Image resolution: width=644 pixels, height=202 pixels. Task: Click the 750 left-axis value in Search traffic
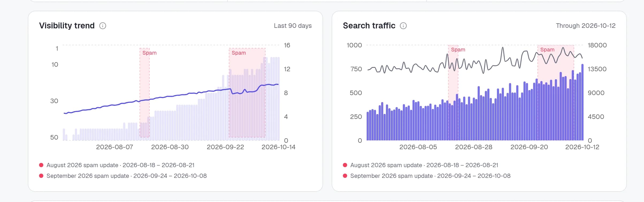[x=356, y=69]
